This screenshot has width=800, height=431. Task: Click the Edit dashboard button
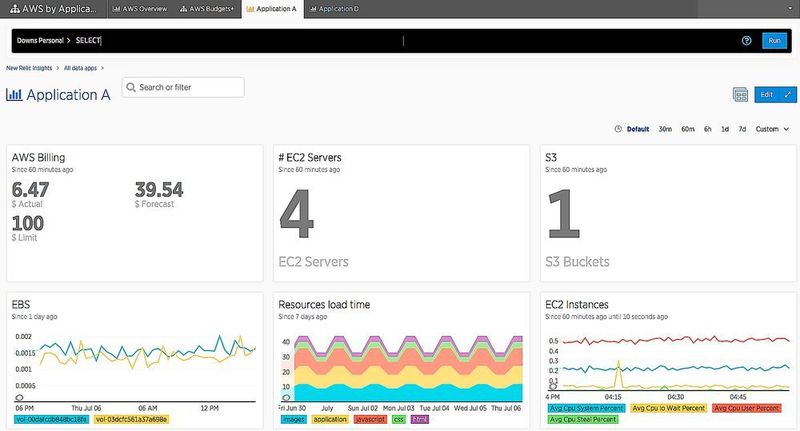[x=767, y=94]
